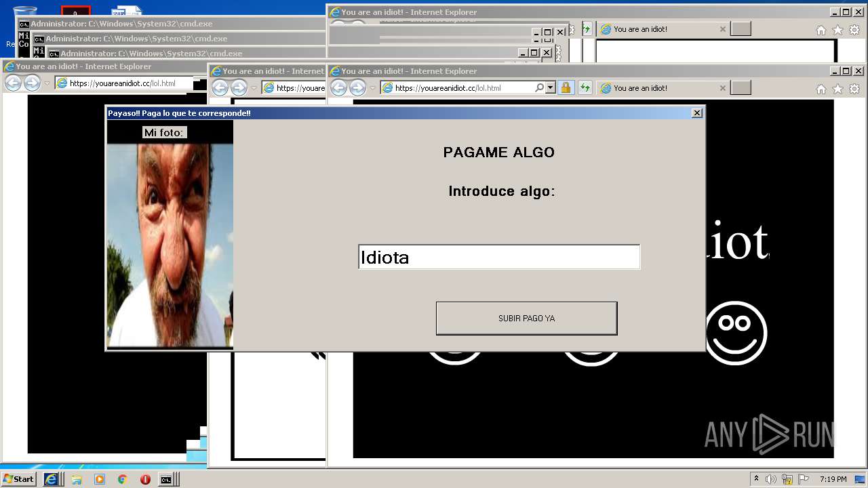Click the volume speaker tray icon

point(771,479)
